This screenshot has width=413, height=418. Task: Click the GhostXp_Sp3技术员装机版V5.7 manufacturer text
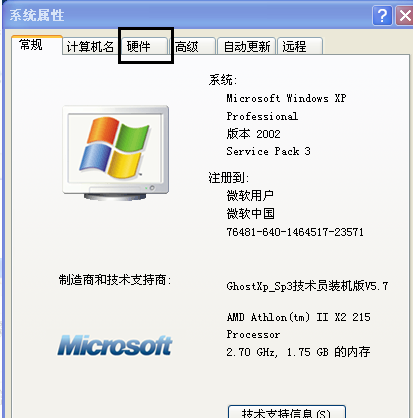[307, 286]
